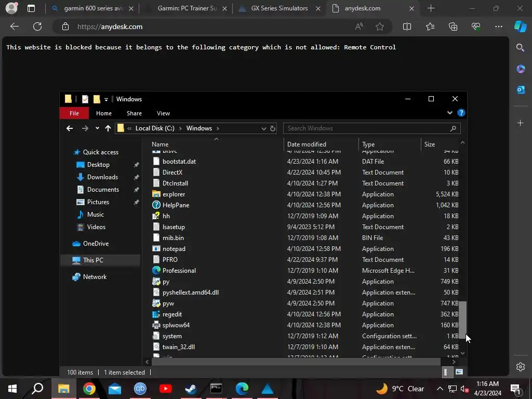This screenshot has height=399, width=532.
Task: Open Steam from the taskbar
Action: (191, 389)
